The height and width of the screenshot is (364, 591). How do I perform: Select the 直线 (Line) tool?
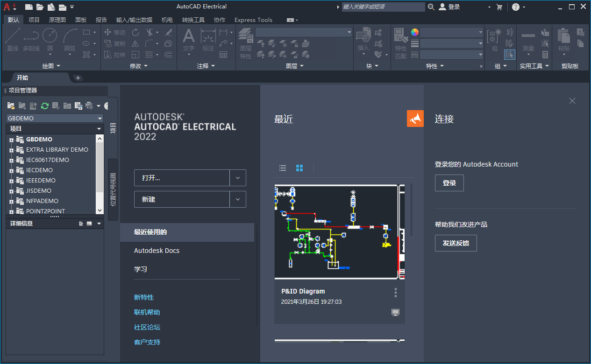(x=13, y=39)
